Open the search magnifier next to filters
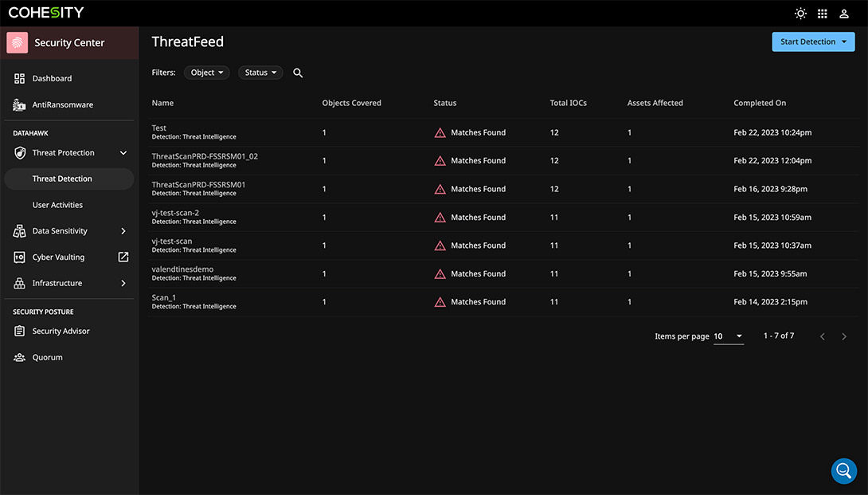The width and height of the screenshot is (868, 495). tap(298, 72)
